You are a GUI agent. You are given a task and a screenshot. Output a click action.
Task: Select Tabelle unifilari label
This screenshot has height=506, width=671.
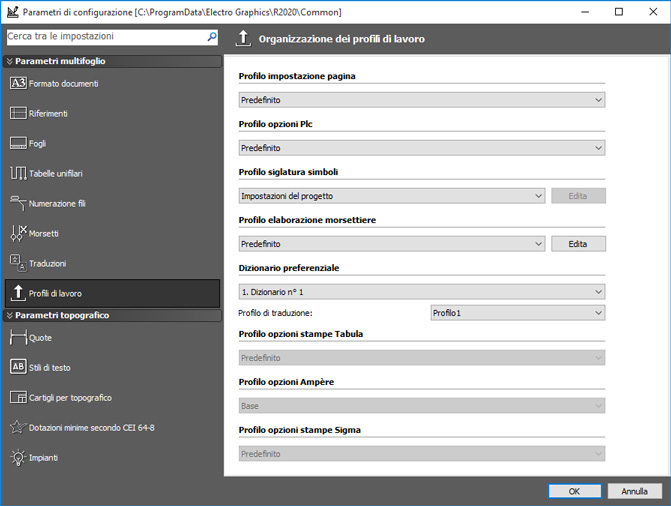(56, 173)
